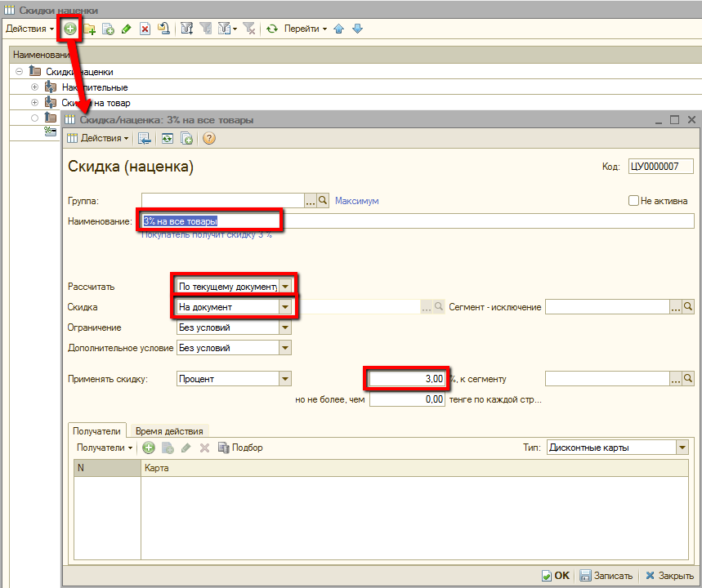This screenshot has width=702, height=588.
Task: Enable the Не активна checkbox
Action: pos(633,201)
